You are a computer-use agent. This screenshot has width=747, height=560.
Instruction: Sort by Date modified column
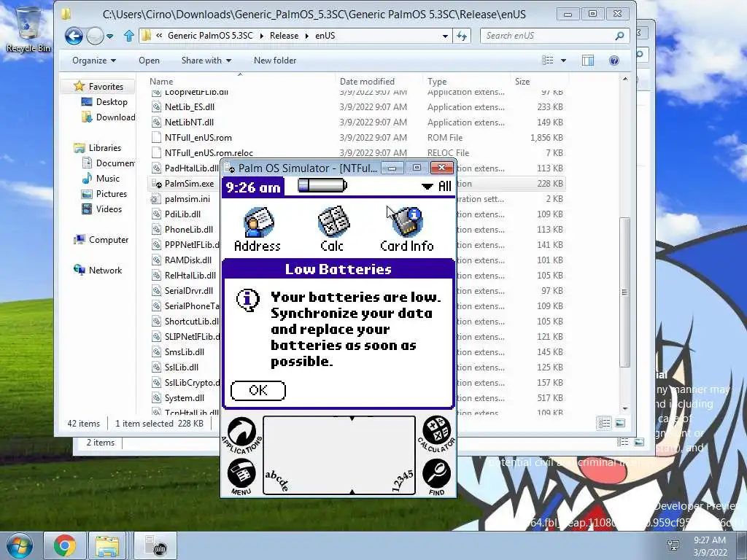pos(379,82)
